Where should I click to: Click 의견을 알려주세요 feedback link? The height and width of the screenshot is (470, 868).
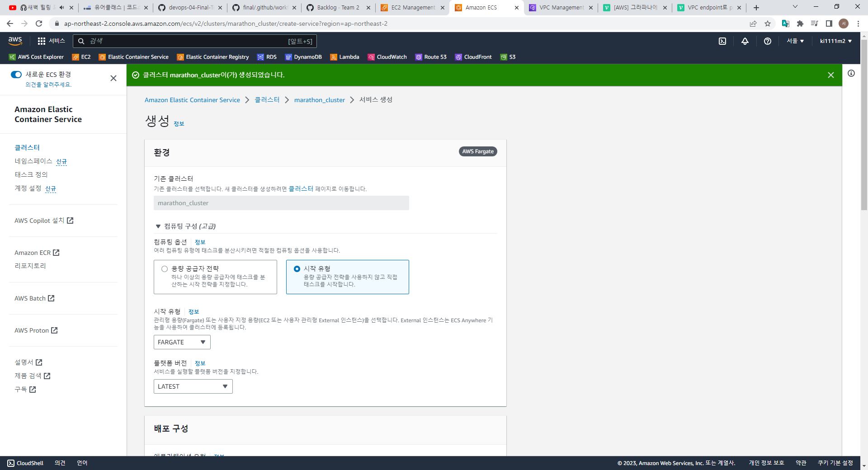coord(48,85)
